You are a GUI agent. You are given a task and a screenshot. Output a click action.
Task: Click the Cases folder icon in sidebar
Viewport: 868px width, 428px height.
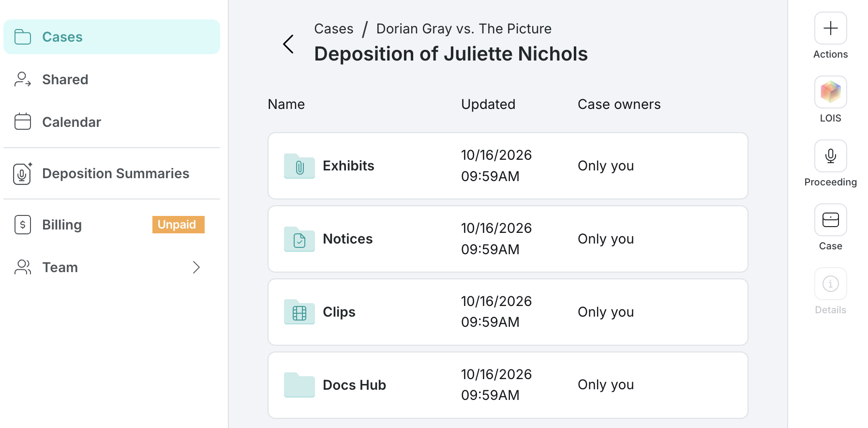tap(23, 37)
